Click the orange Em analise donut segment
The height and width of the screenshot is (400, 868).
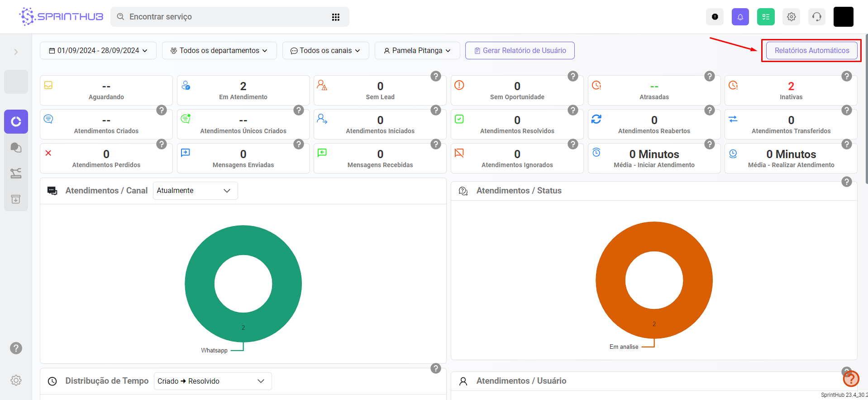(610, 280)
